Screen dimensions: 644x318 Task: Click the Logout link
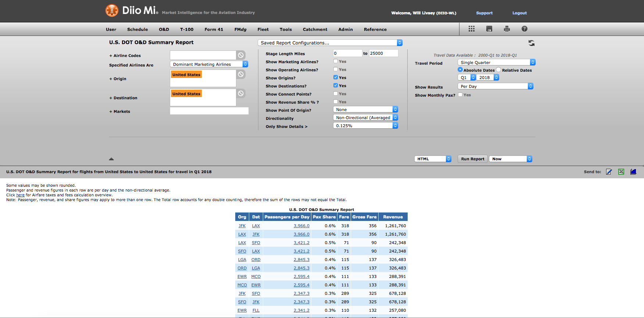(519, 13)
